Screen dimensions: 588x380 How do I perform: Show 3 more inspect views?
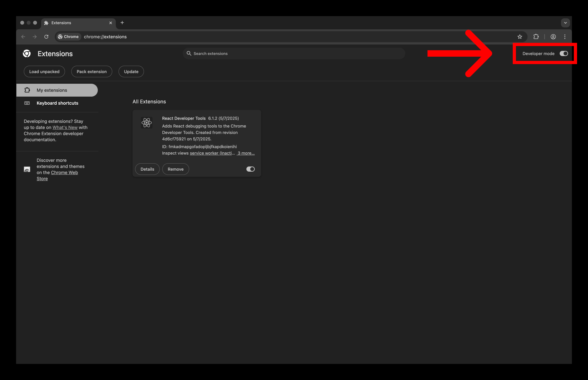point(246,153)
